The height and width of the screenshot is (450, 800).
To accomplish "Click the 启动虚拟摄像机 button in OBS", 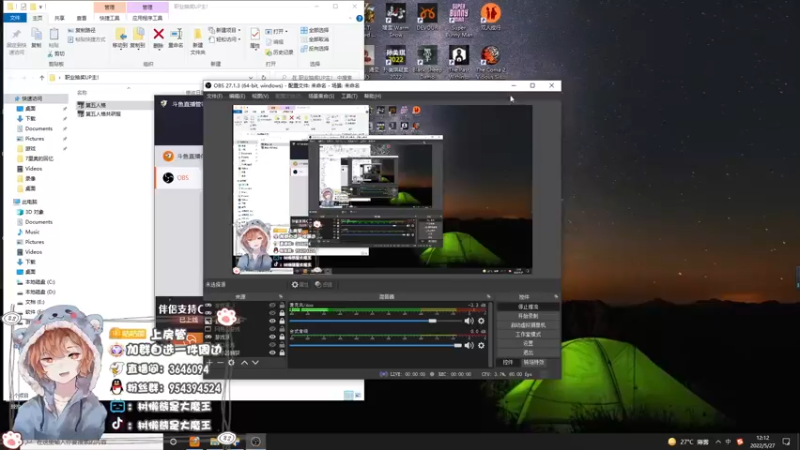I will coord(528,325).
